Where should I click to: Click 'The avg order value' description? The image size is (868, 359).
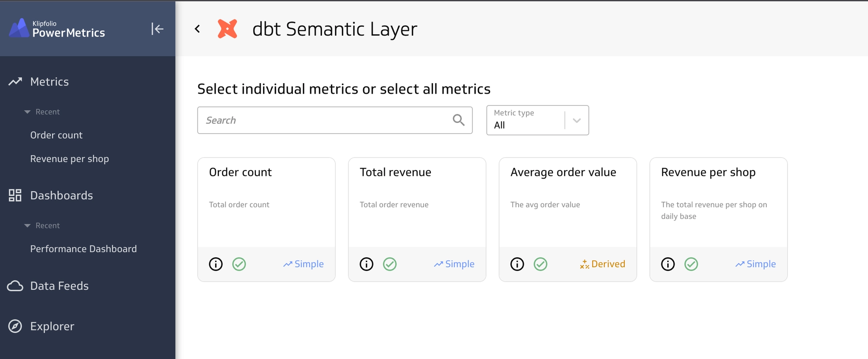click(545, 204)
